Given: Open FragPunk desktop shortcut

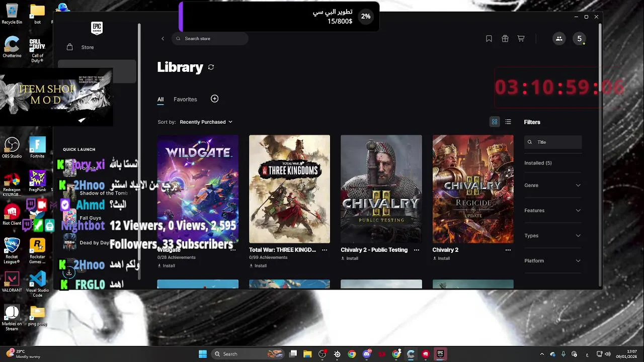Looking at the screenshot, I should point(37,182).
